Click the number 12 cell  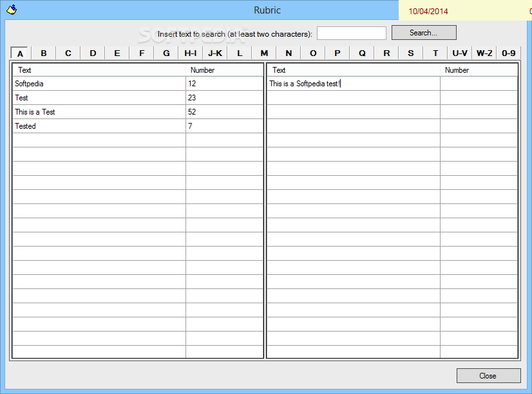(224, 84)
